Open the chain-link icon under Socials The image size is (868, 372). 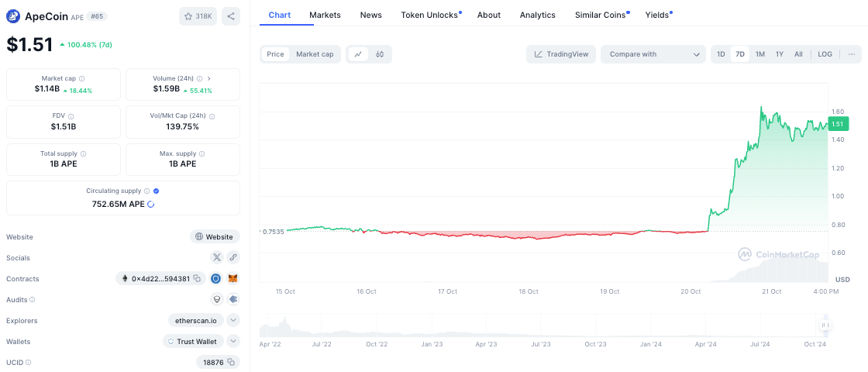click(232, 257)
